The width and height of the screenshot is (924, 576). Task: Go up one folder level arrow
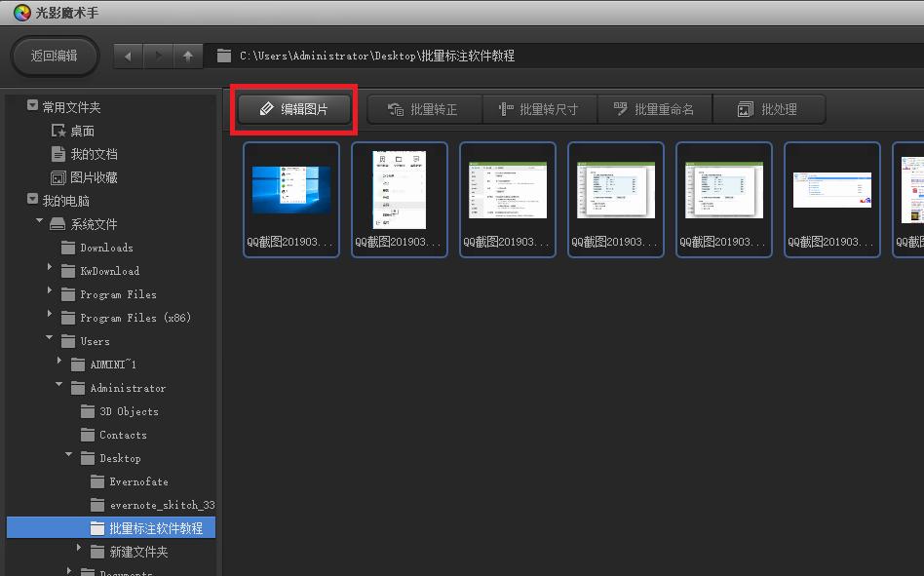188,56
